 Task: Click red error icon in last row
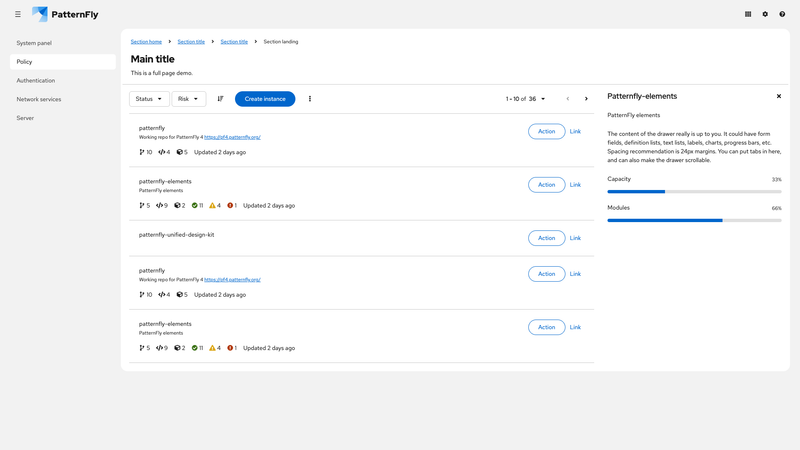coord(230,348)
